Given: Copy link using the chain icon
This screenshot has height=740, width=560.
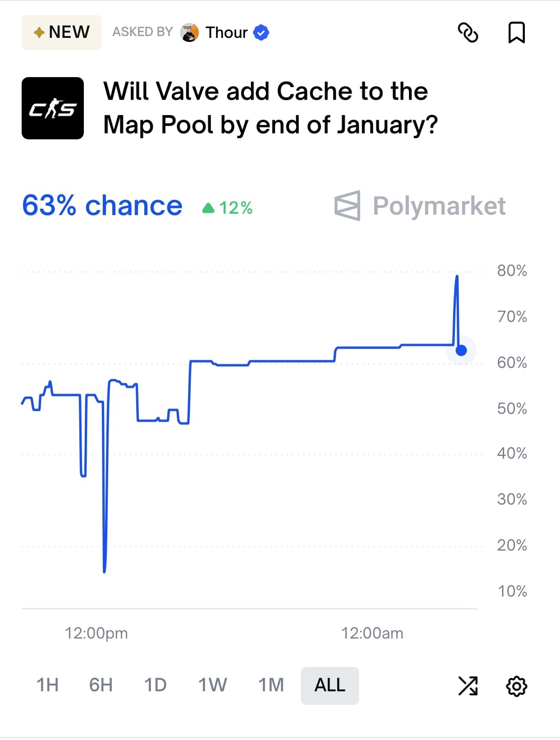Looking at the screenshot, I should click(468, 32).
